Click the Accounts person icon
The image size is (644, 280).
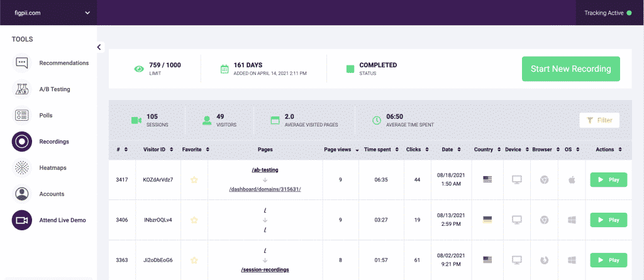[22, 194]
